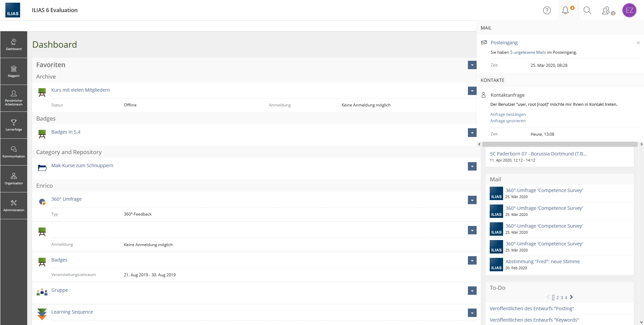Select Lernerfolge in the sidebar
The height and width of the screenshot is (325, 644).
click(x=14, y=125)
